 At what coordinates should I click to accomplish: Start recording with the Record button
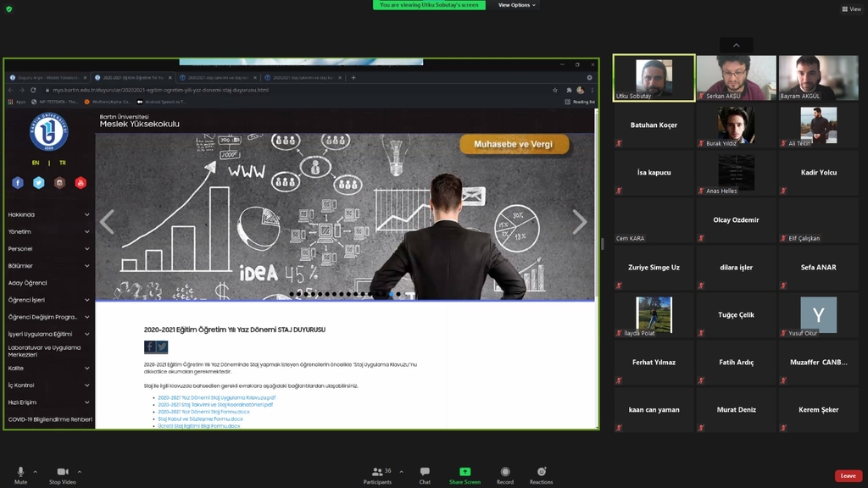pos(505,473)
